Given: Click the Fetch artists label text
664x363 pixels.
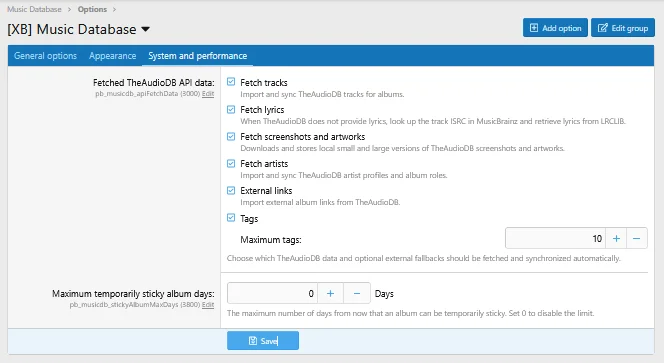Looking at the screenshot, I should tap(264, 164).
